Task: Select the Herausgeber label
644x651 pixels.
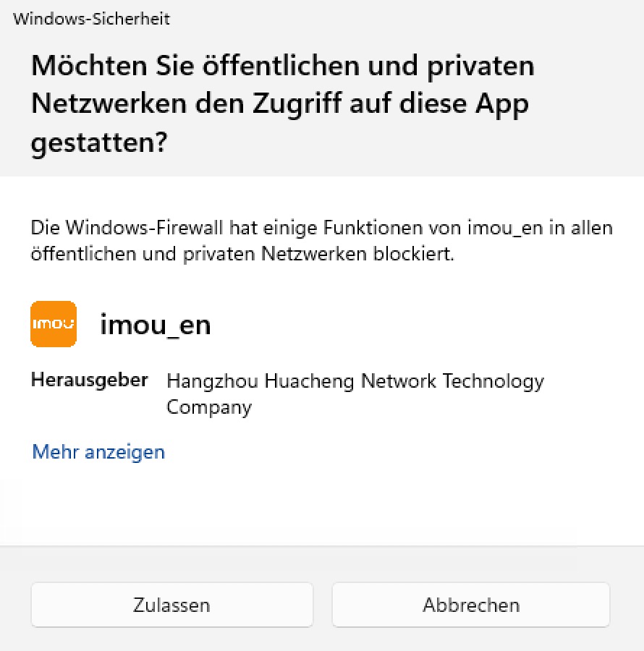Action: tap(89, 380)
